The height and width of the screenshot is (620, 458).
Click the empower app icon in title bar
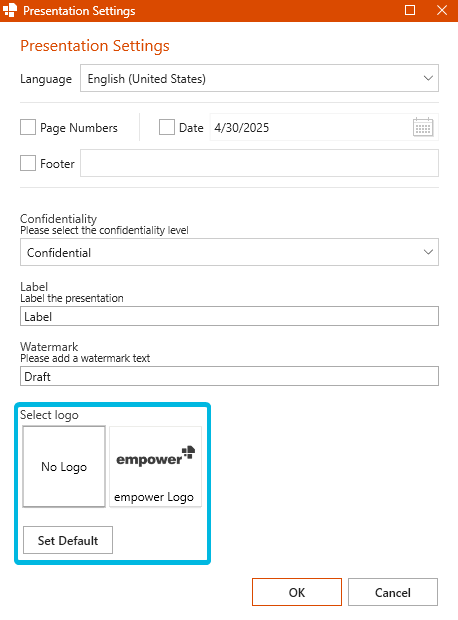point(10,10)
